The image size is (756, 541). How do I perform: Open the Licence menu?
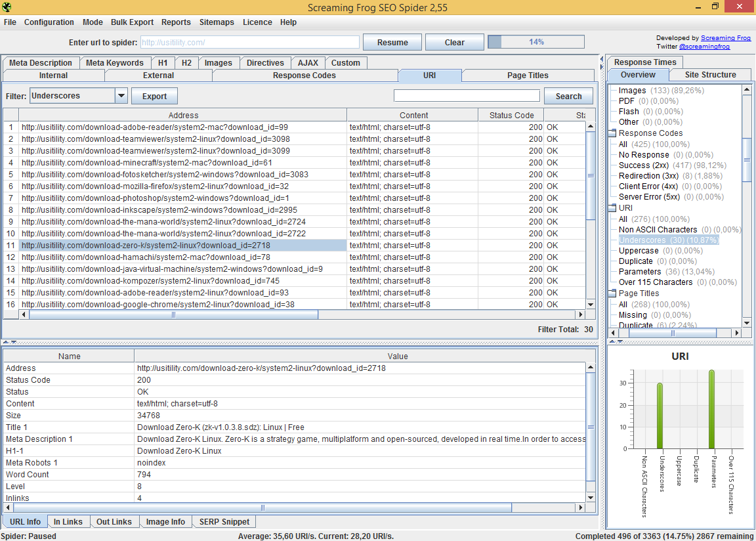[x=257, y=22]
